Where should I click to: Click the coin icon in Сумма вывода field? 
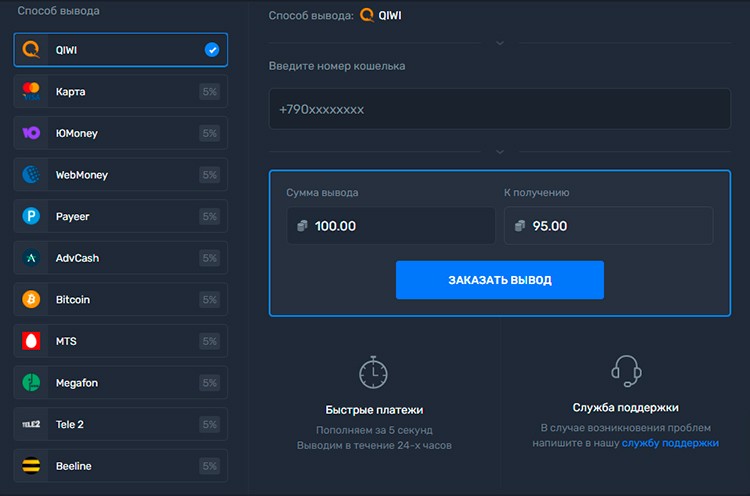click(302, 226)
